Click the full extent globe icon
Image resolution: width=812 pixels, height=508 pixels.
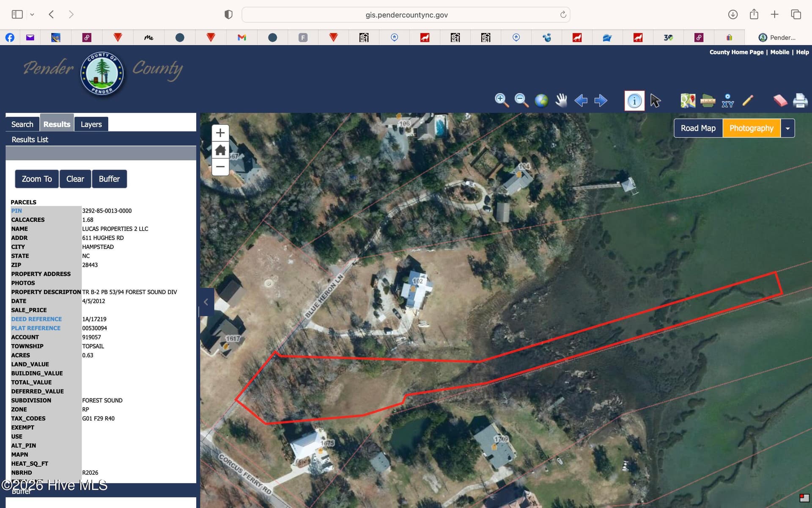coord(541,100)
